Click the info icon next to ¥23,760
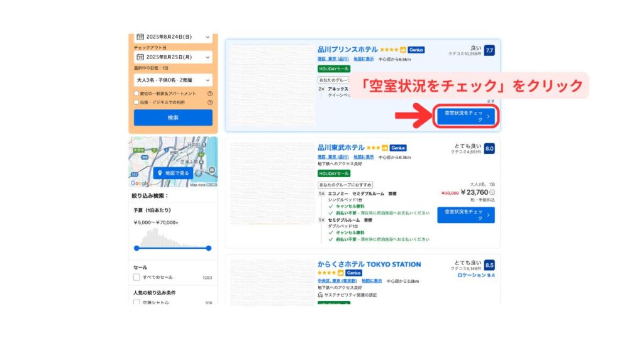 pyautogui.click(x=492, y=192)
